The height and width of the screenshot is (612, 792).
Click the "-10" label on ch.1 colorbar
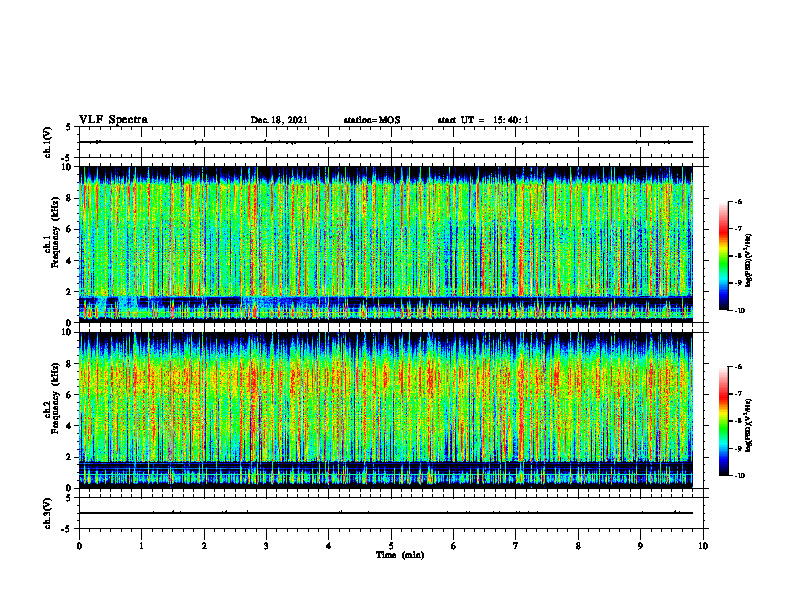click(739, 310)
